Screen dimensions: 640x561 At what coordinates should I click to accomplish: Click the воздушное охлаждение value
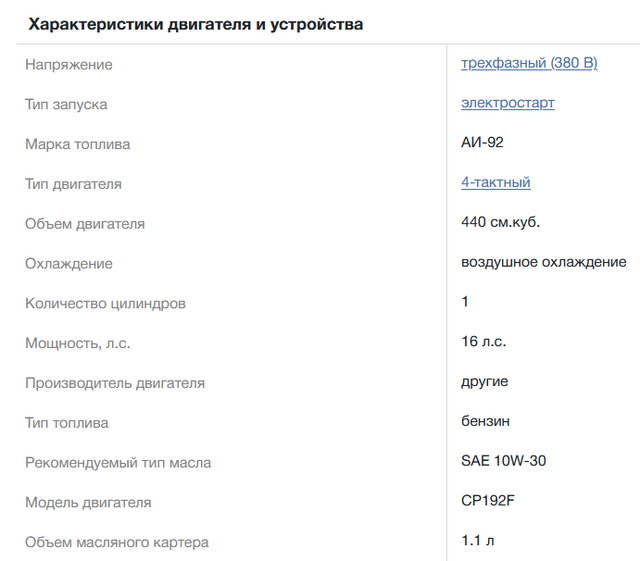pos(543,262)
